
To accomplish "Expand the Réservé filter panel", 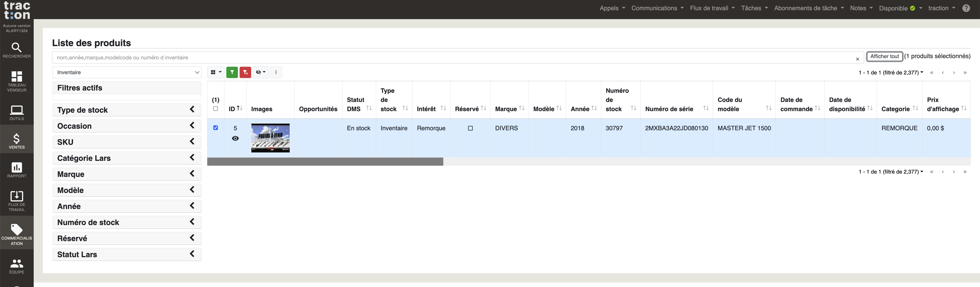I will 127,238.
